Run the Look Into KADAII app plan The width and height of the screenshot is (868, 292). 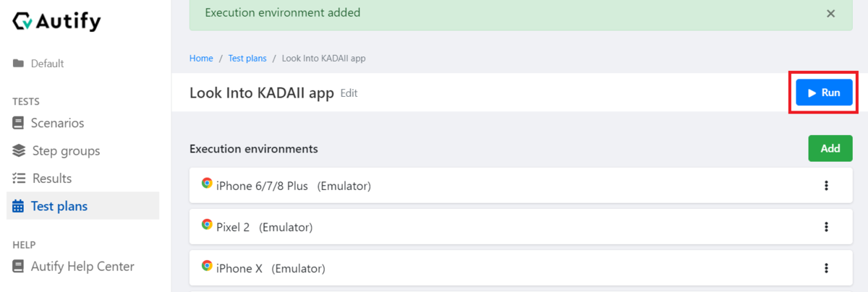tap(824, 93)
